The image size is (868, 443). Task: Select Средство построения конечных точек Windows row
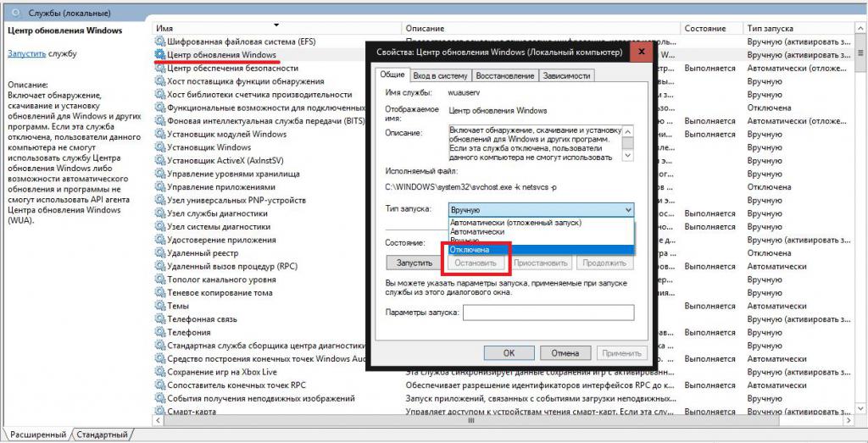click(503, 359)
